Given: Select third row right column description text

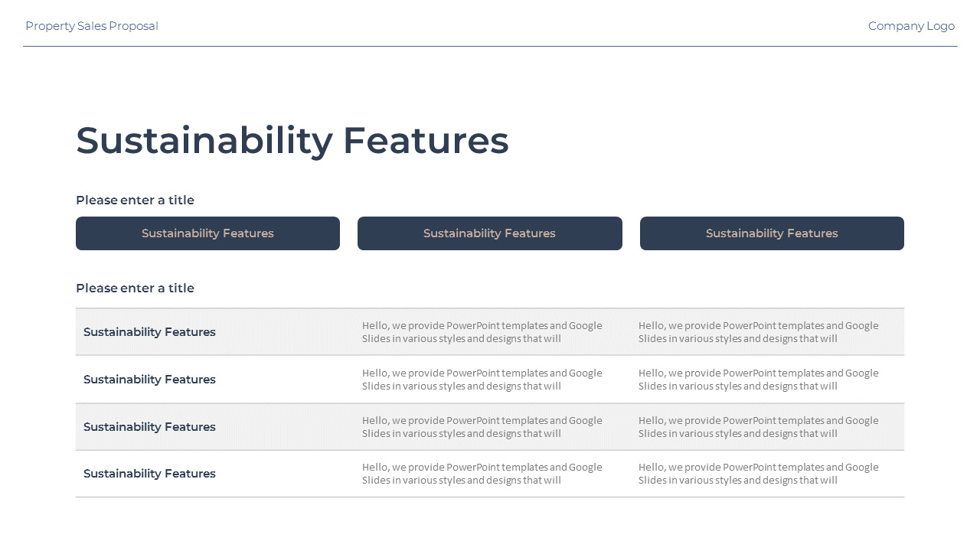Looking at the screenshot, I should pyautogui.click(x=759, y=427).
